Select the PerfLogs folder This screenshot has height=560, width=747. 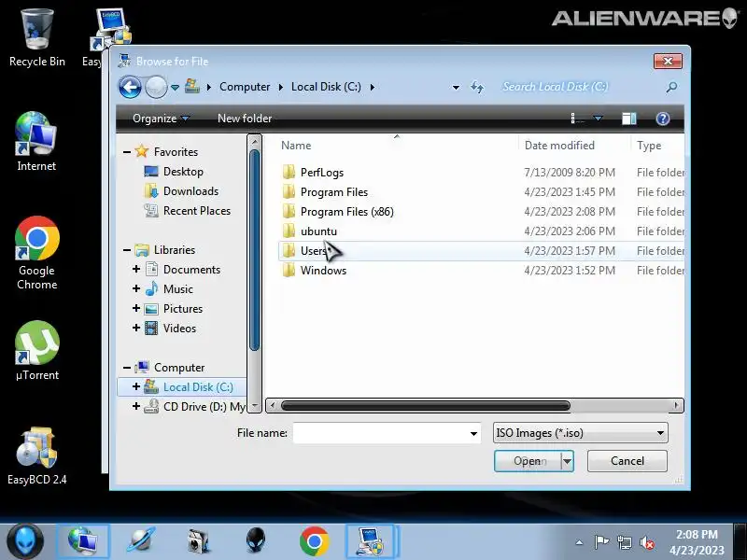[321, 173]
